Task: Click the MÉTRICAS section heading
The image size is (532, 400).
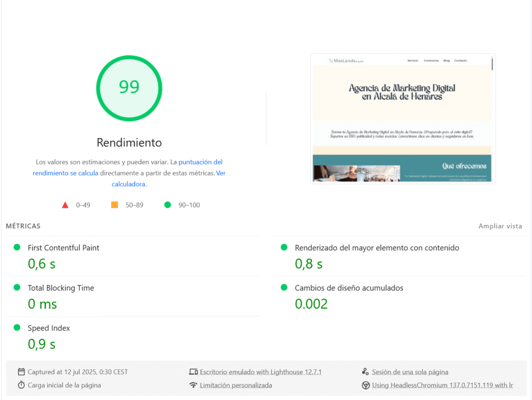Action: point(22,226)
